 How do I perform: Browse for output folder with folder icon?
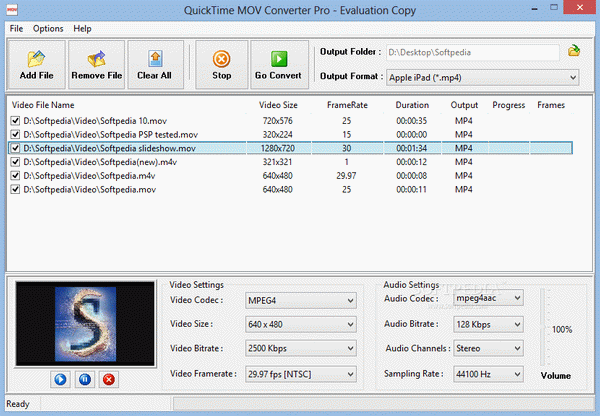[x=574, y=51]
